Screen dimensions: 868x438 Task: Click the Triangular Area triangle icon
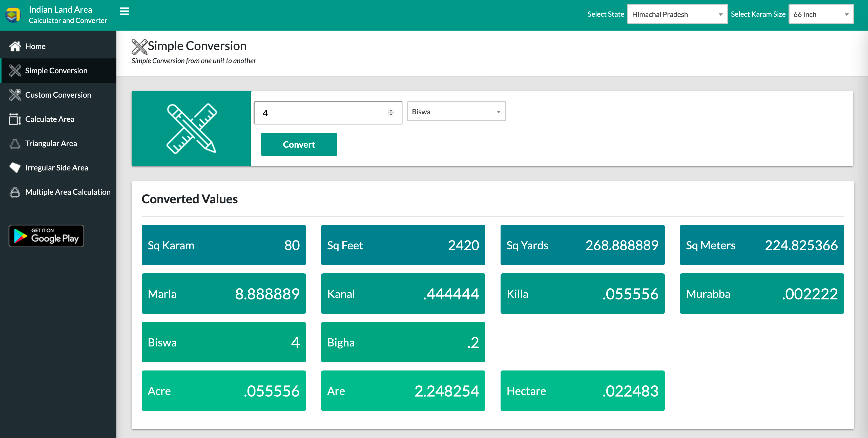(15, 143)
